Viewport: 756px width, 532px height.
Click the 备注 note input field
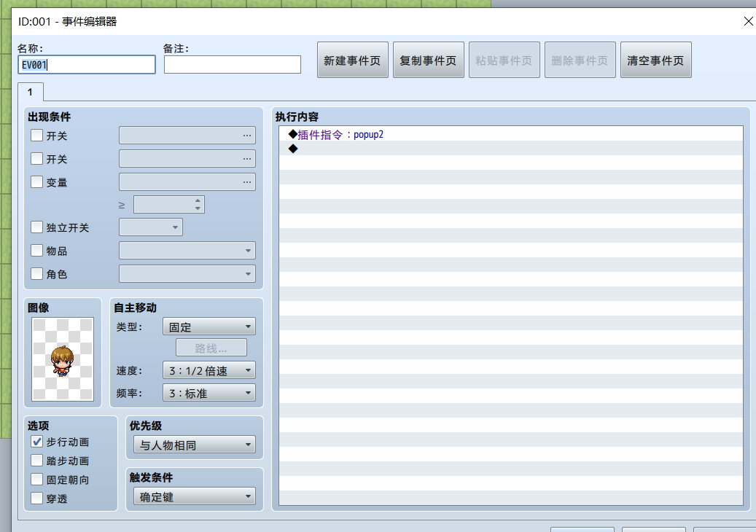click(x=233, y=65)
